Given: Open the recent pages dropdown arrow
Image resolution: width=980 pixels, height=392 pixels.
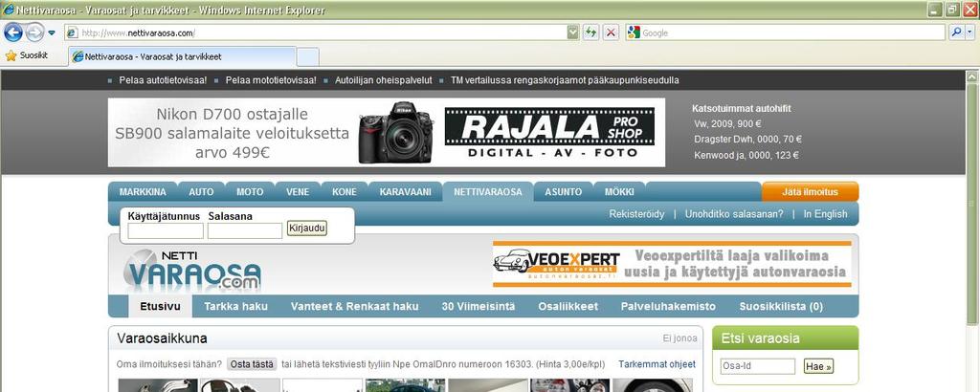Looking at the screenshot, I should click(x=52, y=33).
